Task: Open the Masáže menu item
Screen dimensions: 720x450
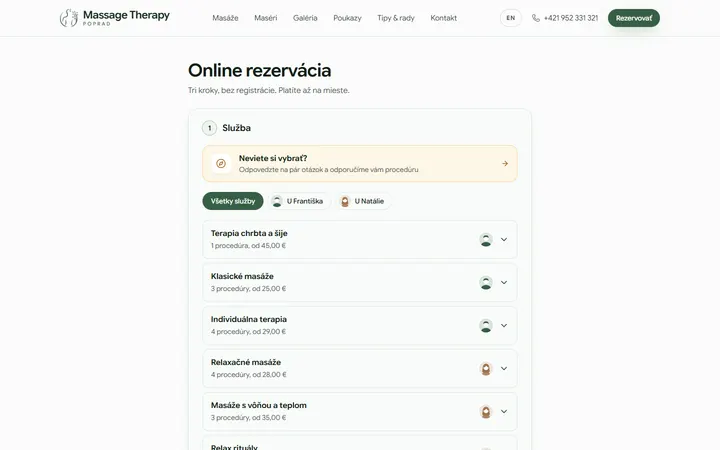Action: point(225,18)
